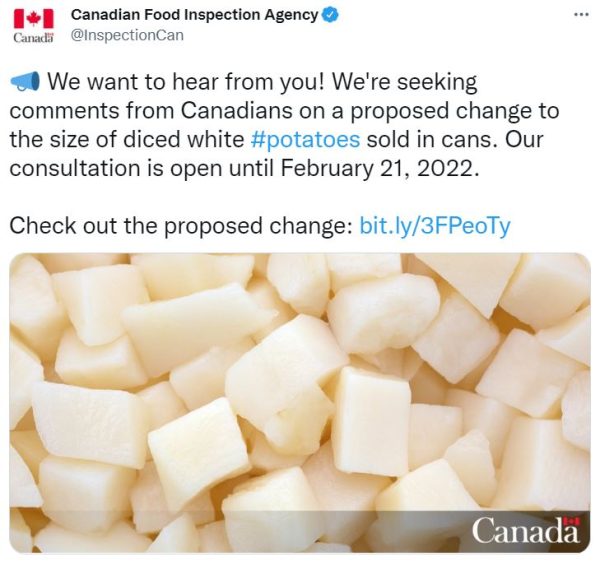Open the tweet's more options ellipsis menu

pos(581,15)
